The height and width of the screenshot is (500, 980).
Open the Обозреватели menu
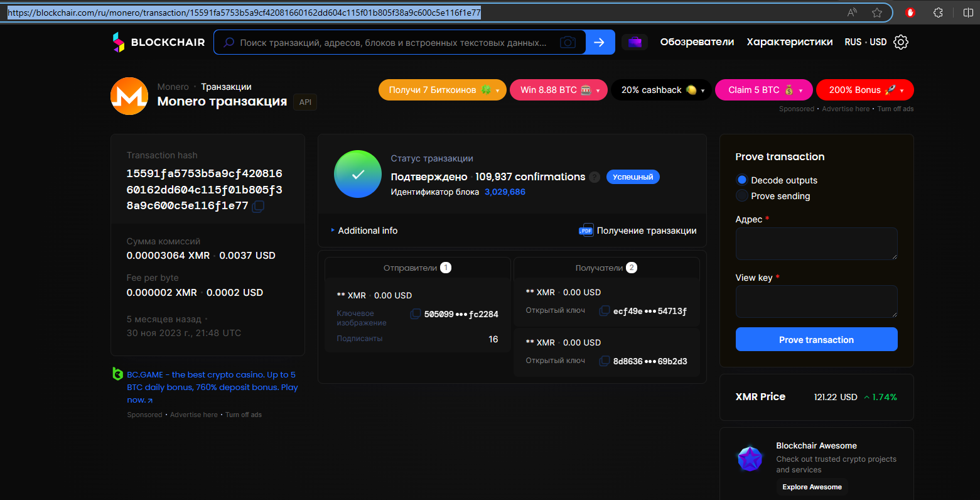[x=697, y=42]
